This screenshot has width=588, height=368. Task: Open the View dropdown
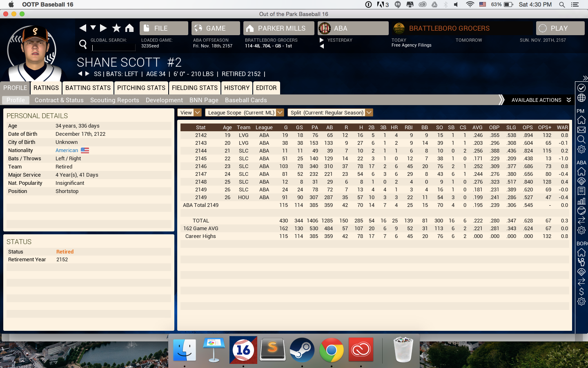tap(189, 113)
